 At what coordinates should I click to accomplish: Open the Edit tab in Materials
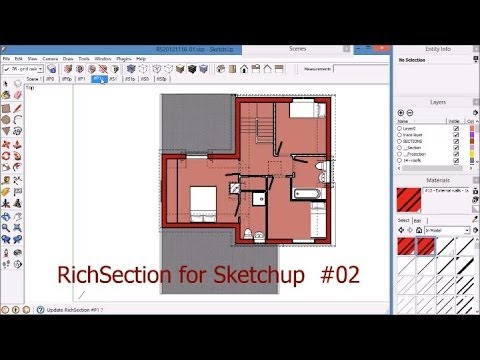(418, 221)
